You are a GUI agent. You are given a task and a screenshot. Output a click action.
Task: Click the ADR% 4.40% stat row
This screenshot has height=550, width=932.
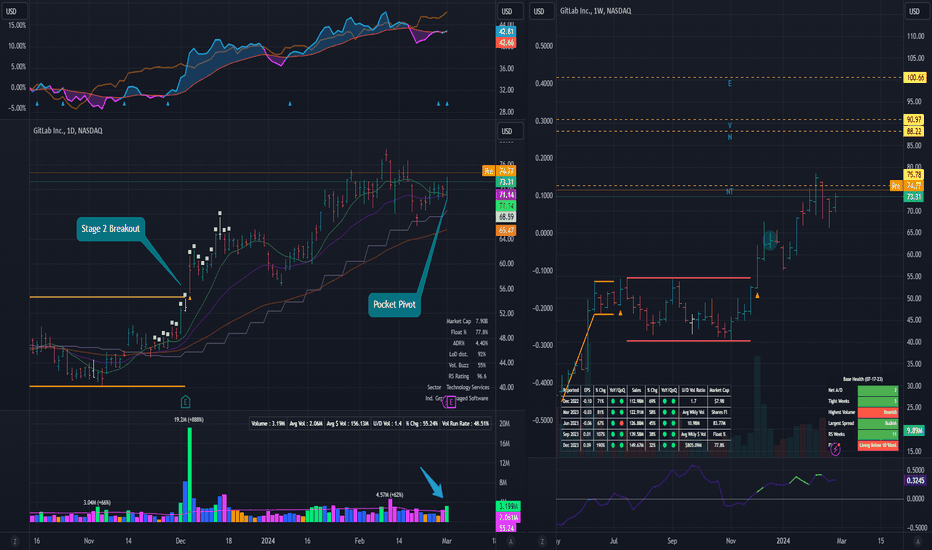pos(470,343)
